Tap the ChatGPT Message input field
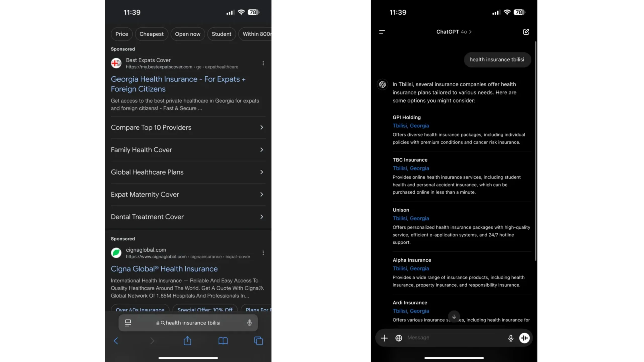Screen dimensions: 644x362 tap(454, 338)
